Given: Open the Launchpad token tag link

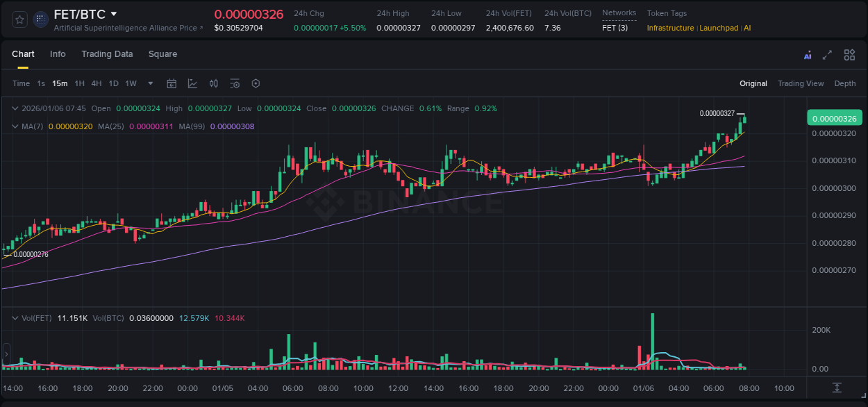Looking at the screenshot, I should (x=719, y=28).
